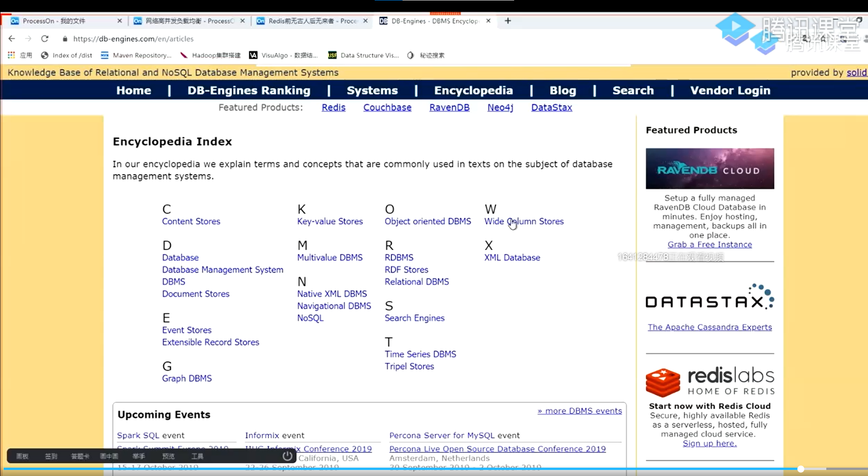Screen dimensions: 868x476
Task: Click the Redis featured product link
Action: [333, 107]
